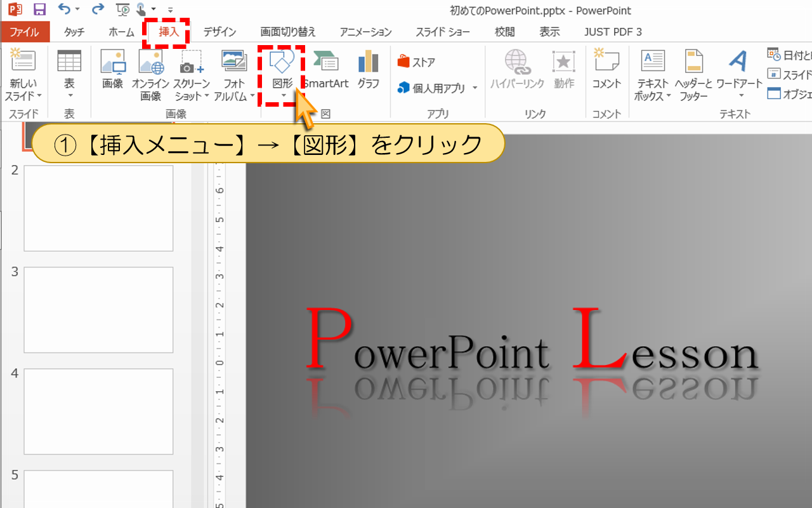Click the ハイパーリンク button
The image size is (812, 508).
click(x=517, y=69)
